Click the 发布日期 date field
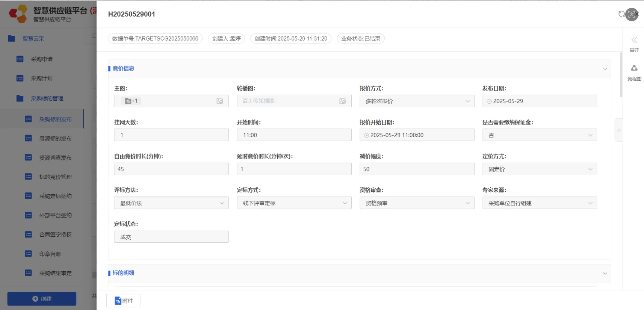644x310 pixels. [540, 101]
